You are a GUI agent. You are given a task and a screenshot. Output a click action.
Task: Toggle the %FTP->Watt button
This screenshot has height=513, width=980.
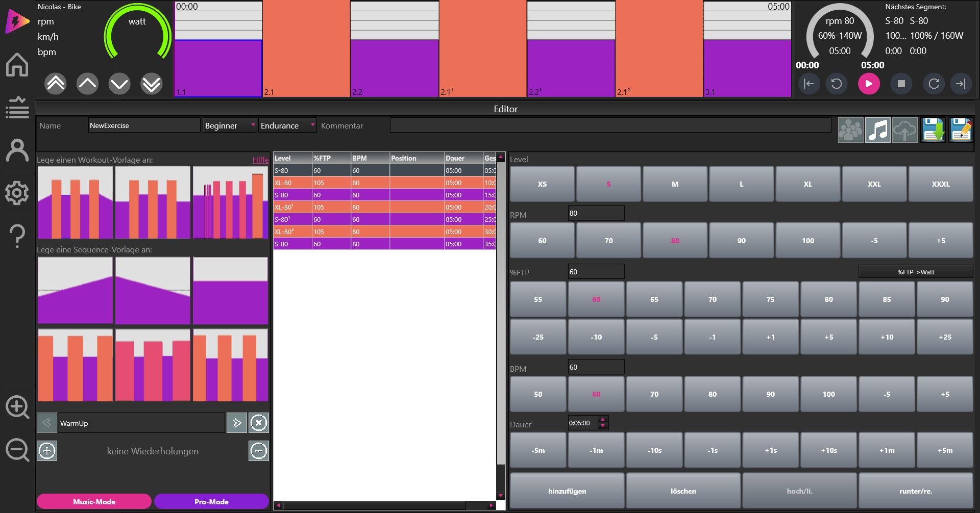coord(916,272)
